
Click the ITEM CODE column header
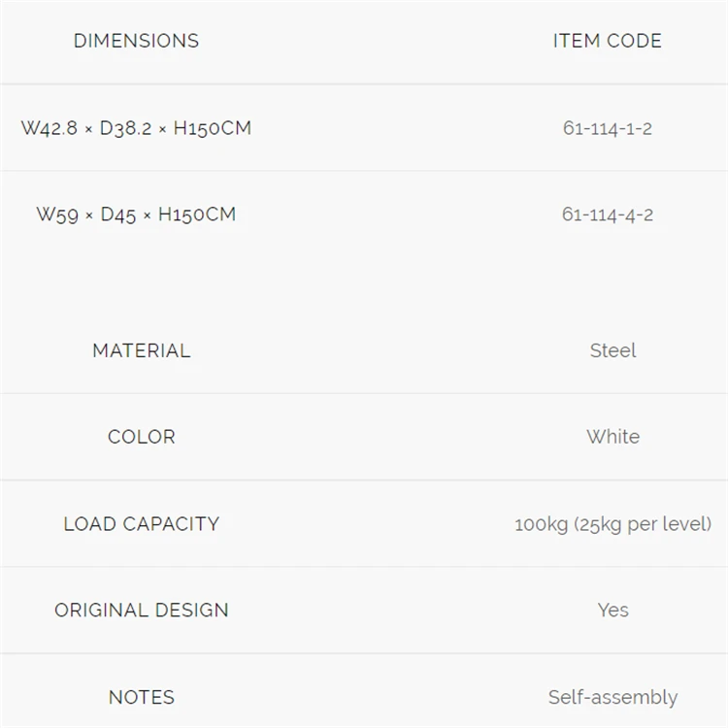tap(607, 41)
